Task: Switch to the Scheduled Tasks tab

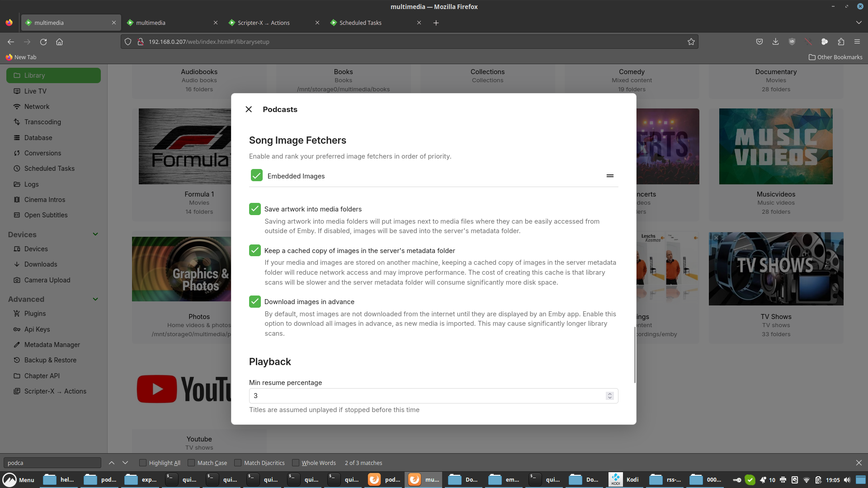Action: [x=361, y=23]
